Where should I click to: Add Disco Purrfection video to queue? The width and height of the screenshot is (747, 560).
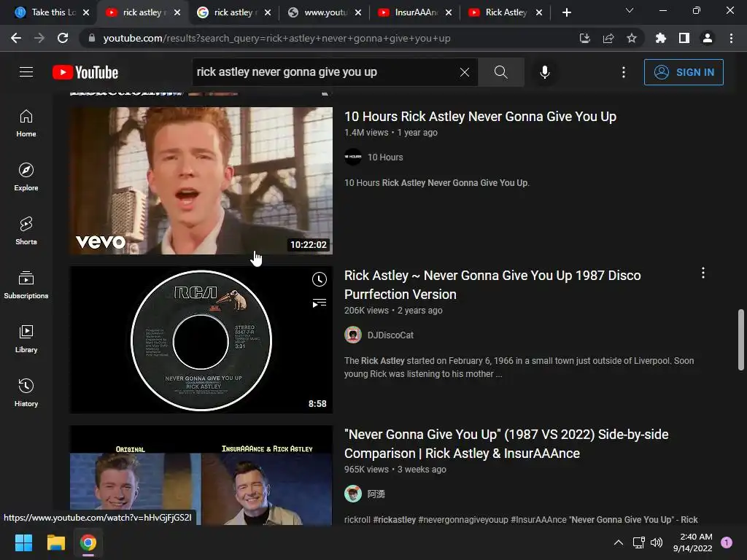pos(320,303)
